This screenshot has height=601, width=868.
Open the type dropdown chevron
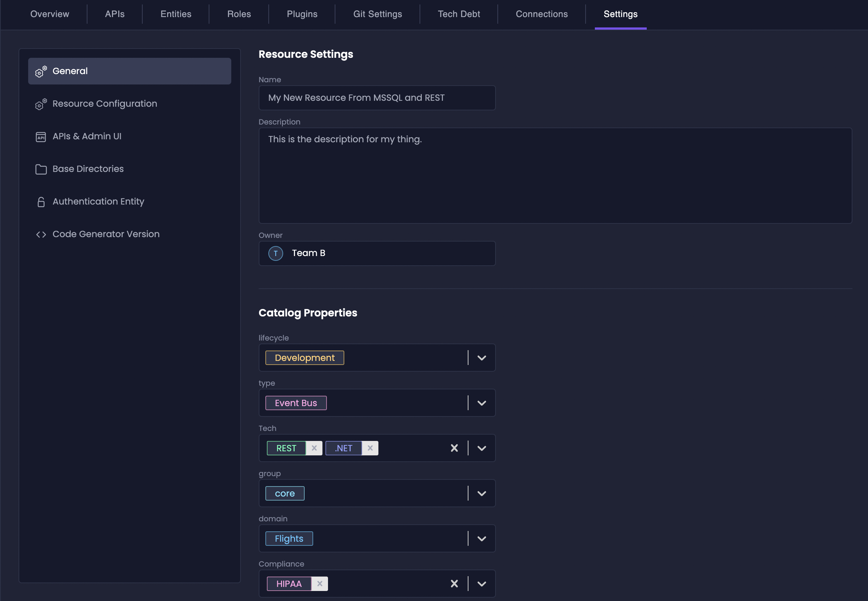481,403
